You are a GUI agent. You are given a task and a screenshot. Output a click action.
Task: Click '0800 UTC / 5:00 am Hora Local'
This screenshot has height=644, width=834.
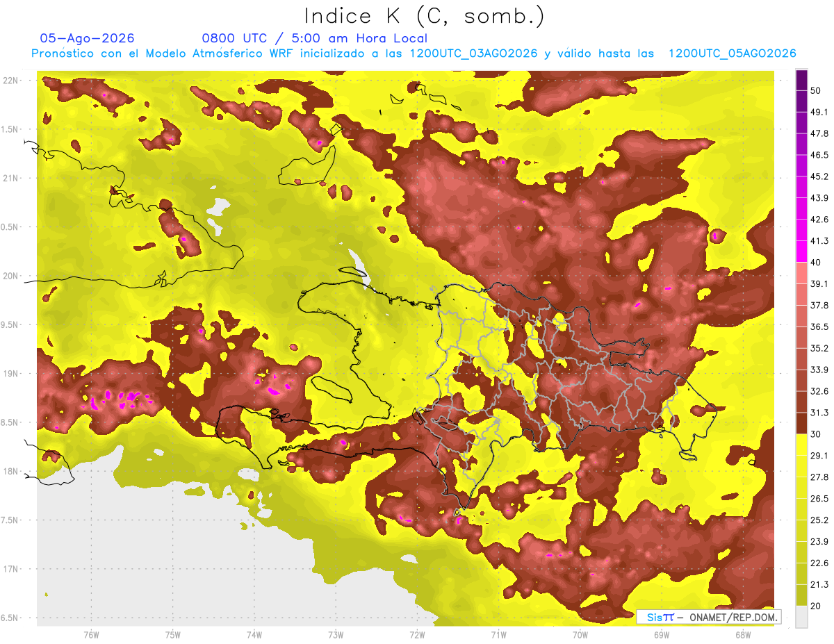[314, 38]
